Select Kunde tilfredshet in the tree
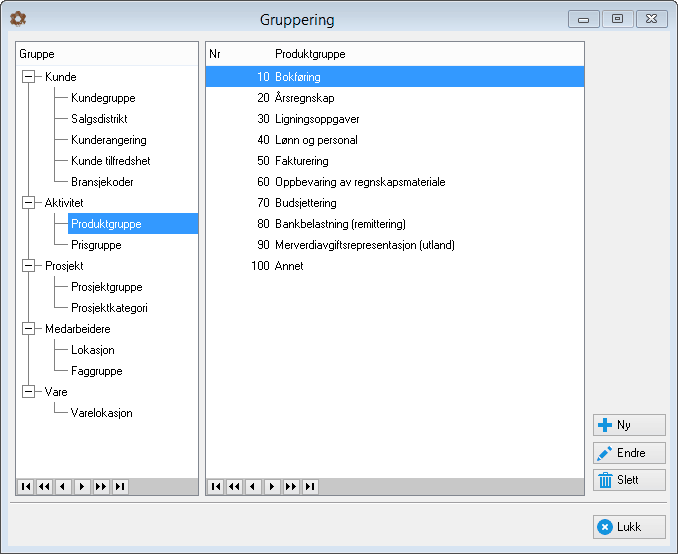678x554 pixels. tap(111, 160)
